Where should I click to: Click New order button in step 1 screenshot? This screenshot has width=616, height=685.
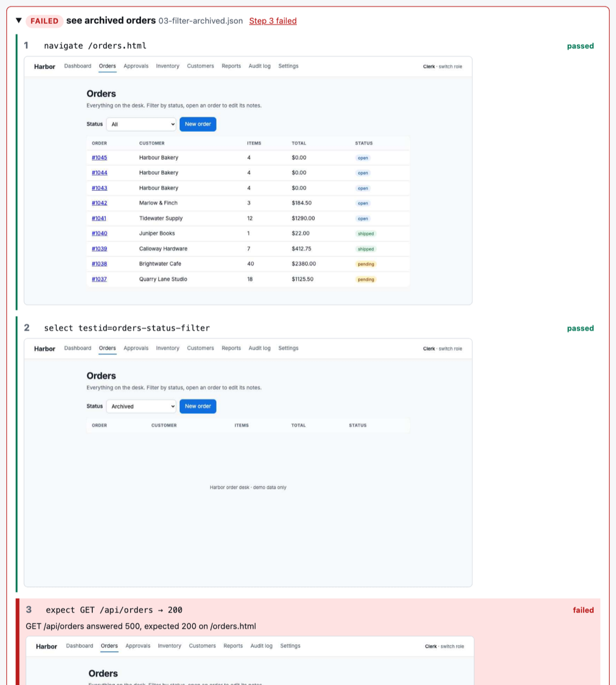(x=198, y=124)
